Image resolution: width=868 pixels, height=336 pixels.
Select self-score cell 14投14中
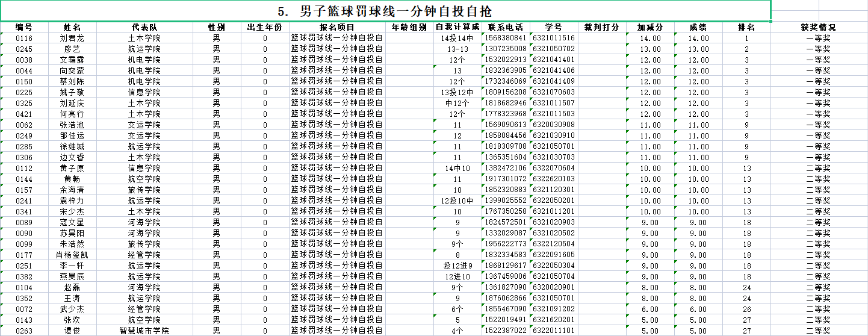point(457,38)
